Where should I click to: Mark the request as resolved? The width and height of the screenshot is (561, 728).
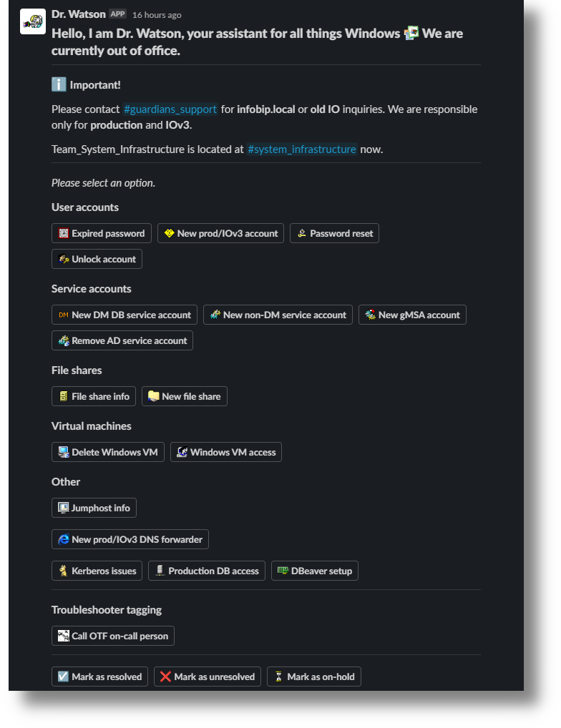click(99, 677)
